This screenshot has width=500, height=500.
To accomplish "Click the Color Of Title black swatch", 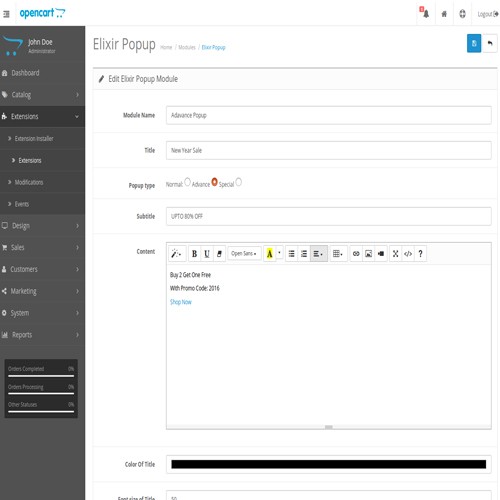I will 328,464.
